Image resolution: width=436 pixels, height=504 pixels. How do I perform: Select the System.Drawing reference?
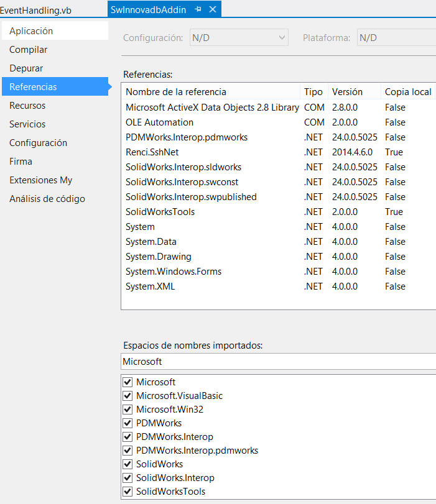click(279, 257)
